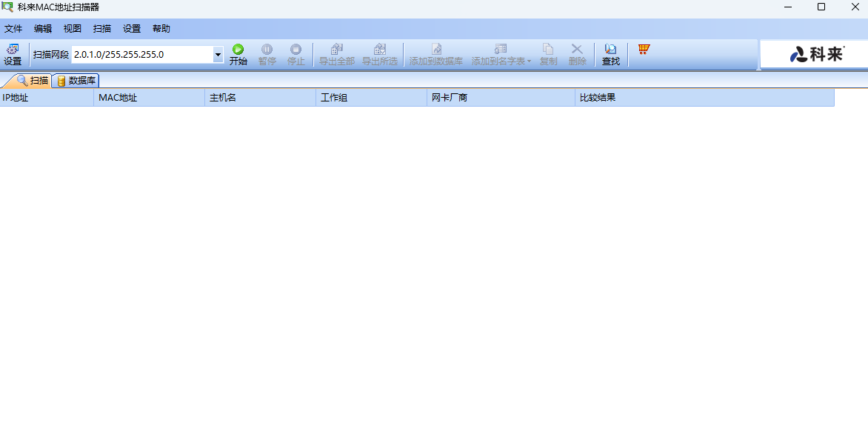
Task: Open the 扫描 menu in menu bar
Action: 102,29
